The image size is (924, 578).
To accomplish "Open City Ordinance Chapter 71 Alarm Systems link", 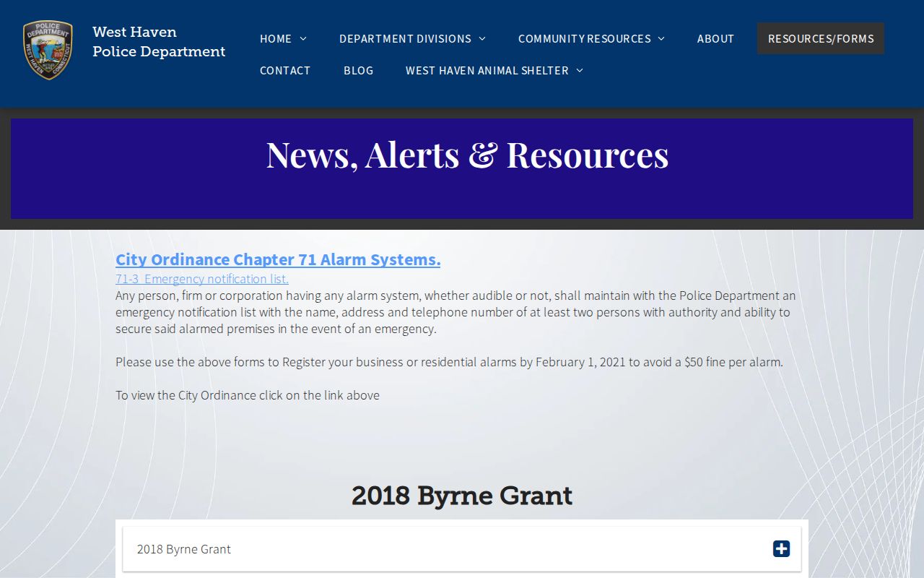I will (x=278, y=259).
